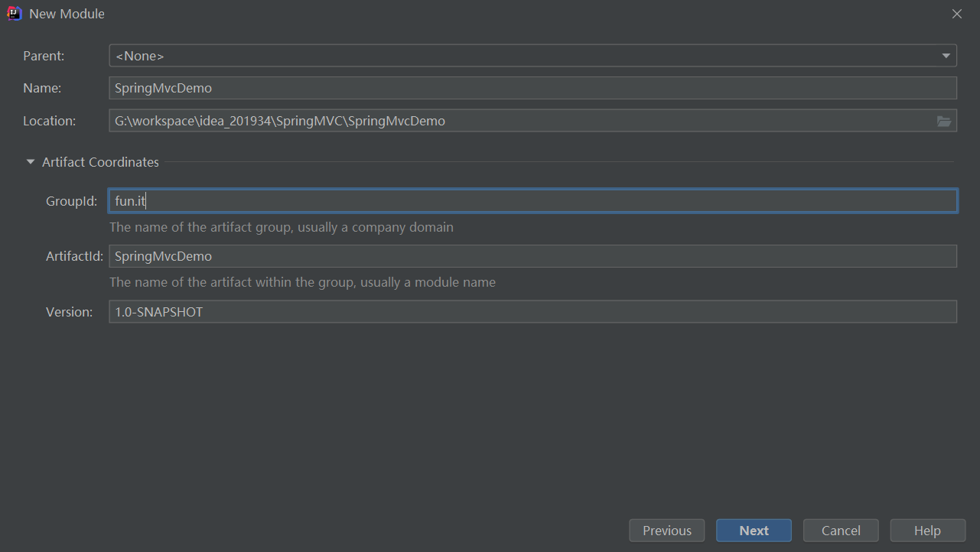The height and width of the screenshot is (552, 980).
Task: Click the IntelliJ IDEA logo in title bar
Action: click(x=15, y=14)
